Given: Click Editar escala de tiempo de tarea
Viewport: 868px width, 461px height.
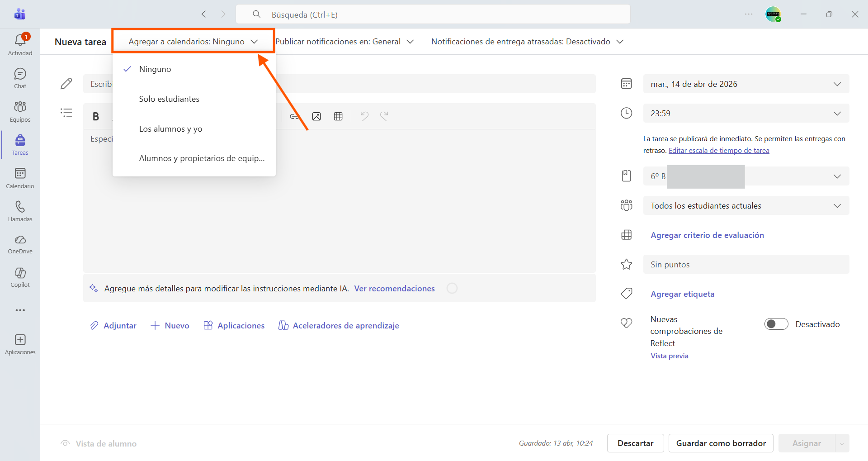Looking at the screenshot, I should click(x=719, y=151).
